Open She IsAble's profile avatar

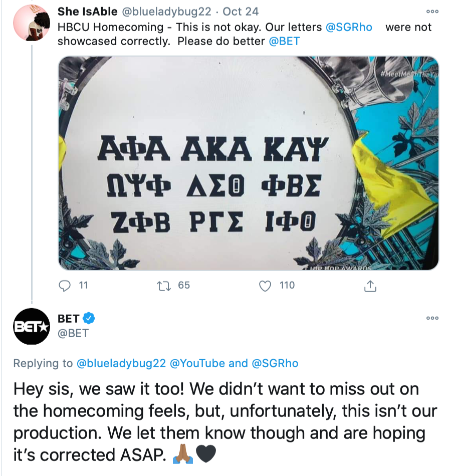click(x=31, y=24)
